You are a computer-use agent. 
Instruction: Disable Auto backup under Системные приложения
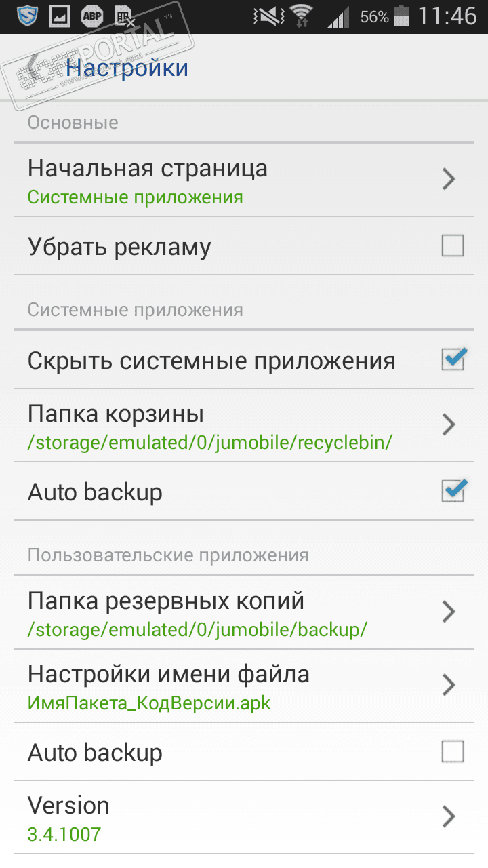pos(452,491)
